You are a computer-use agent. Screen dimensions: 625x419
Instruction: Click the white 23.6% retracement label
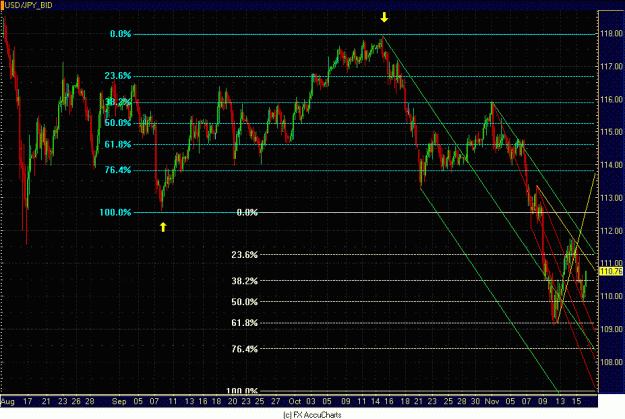[245, 255]
